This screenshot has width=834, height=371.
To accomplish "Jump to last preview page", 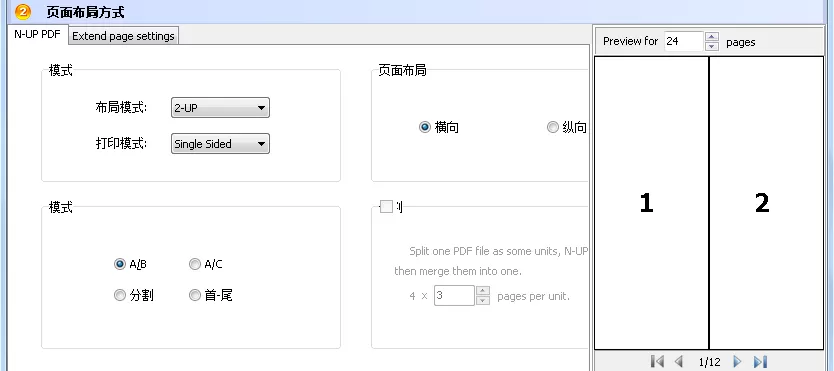I will pyautogui.click(x=761, y=362).
